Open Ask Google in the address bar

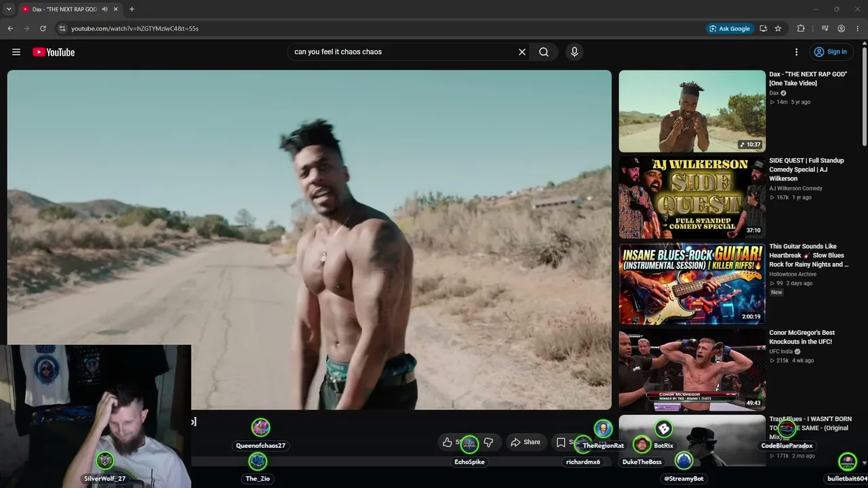730,28
